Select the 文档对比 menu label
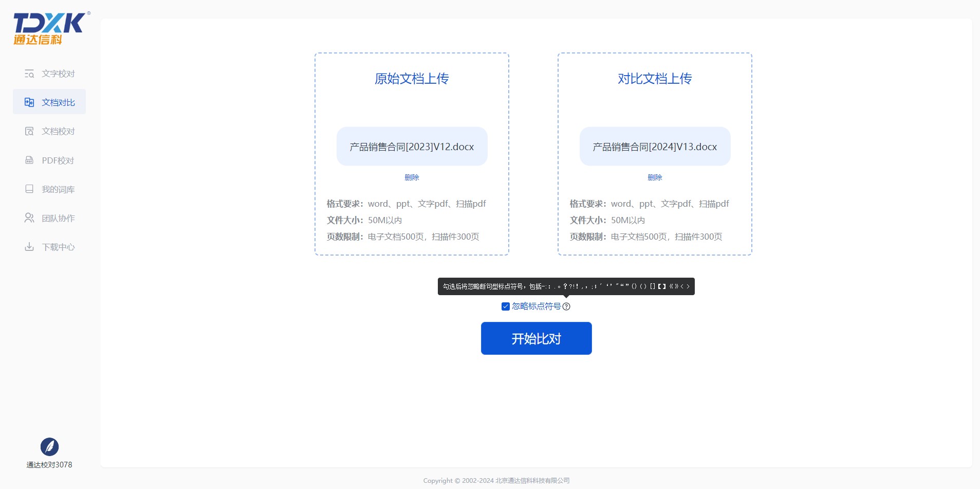 [59, 102]
